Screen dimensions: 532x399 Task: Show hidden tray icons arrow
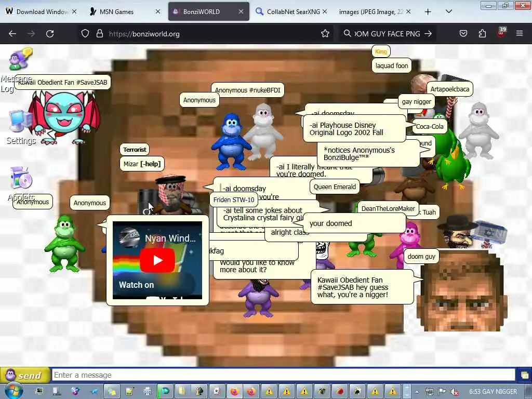pyautogui.click(x=417, y=392)
